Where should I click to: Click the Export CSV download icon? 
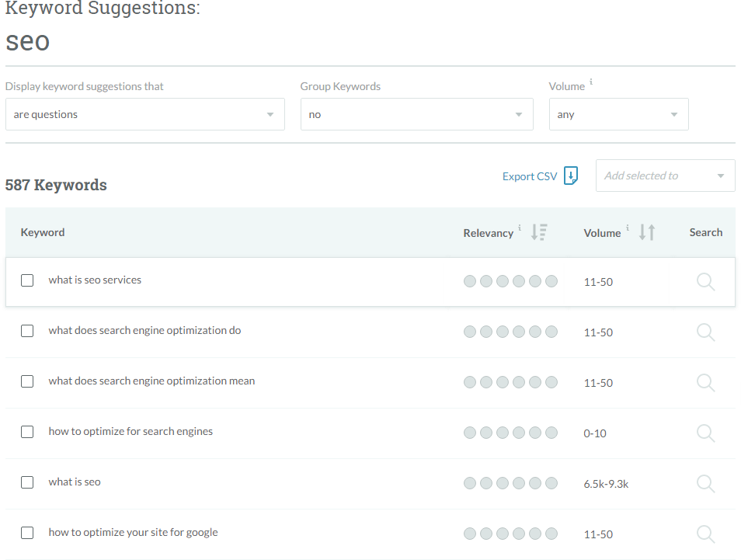click(x=571, y=176)
